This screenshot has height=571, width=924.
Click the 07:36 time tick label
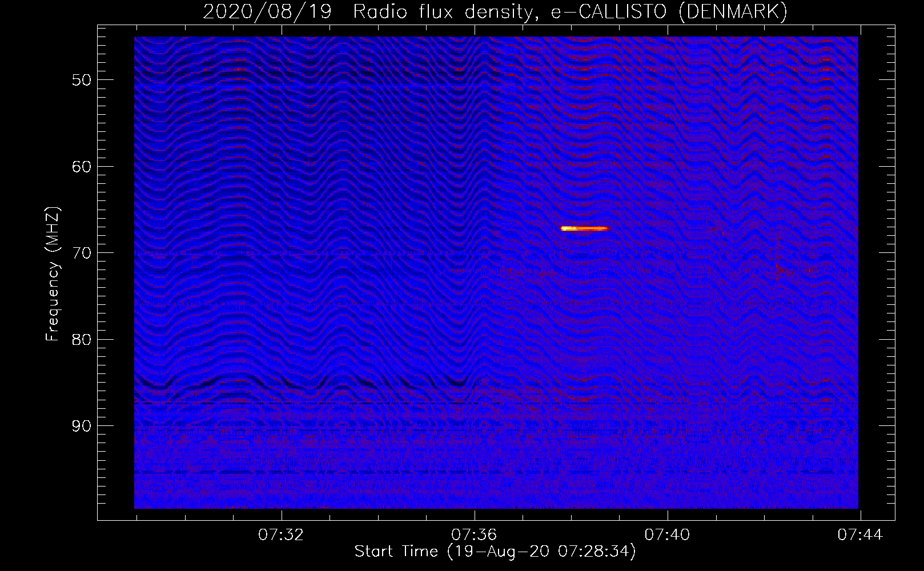(474, 535)
